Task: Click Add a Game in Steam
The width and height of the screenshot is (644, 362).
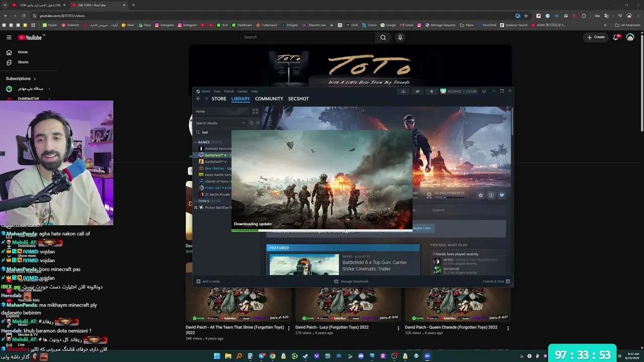Action: pyautogui.click(x=208, y=282)
